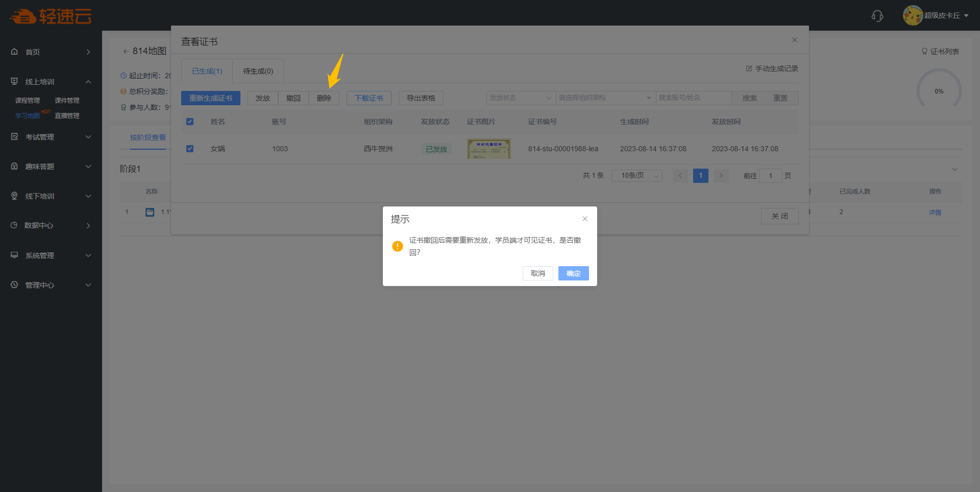Close the 提示 dialog with X icon
This screenshot has width=980, height=492.
pos(584,219)
